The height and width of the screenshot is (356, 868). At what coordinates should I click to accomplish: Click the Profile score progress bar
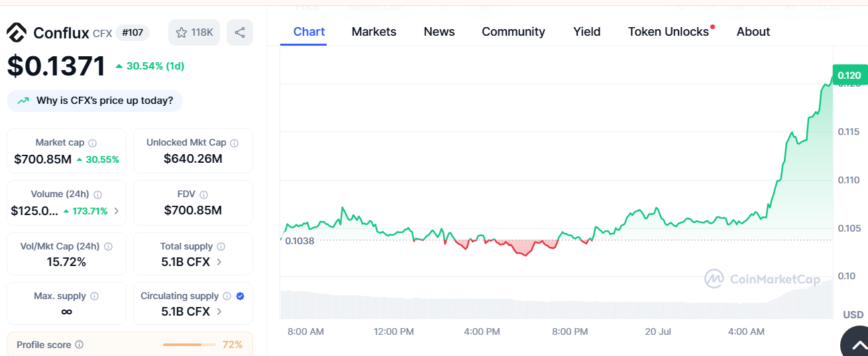(x=190, y=345)
